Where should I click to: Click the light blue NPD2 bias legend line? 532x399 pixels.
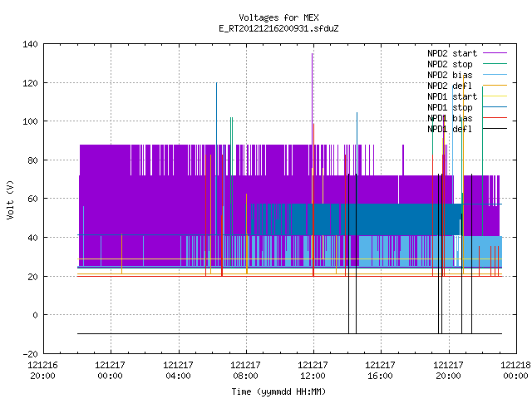pyautogui.click(x=495, y=74)
